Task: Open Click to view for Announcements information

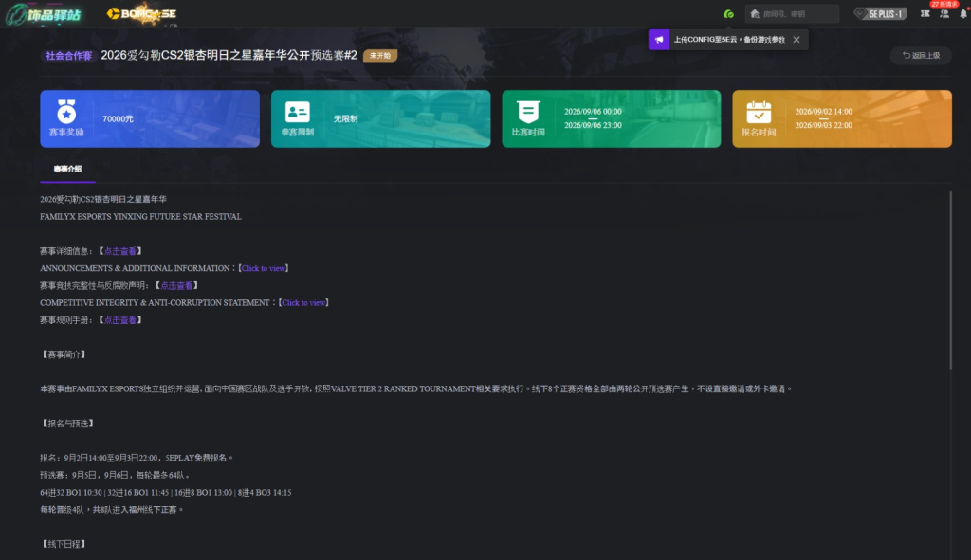Action: [x=264, y=268]
